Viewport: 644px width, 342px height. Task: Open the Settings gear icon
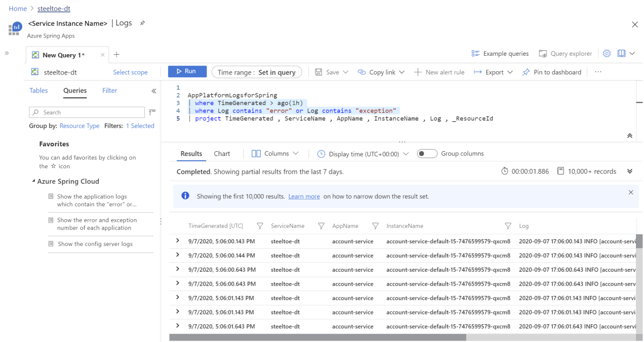pos(607,54)
